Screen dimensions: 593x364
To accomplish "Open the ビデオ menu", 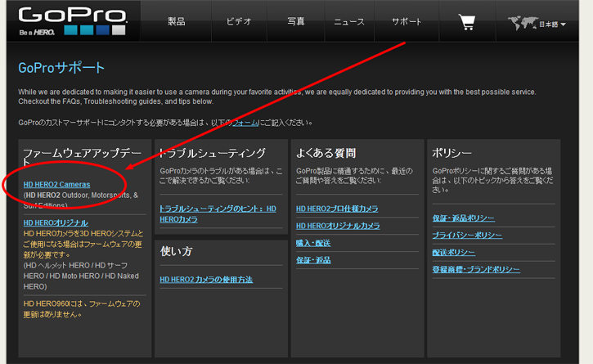I will click(x=239, y=21).
